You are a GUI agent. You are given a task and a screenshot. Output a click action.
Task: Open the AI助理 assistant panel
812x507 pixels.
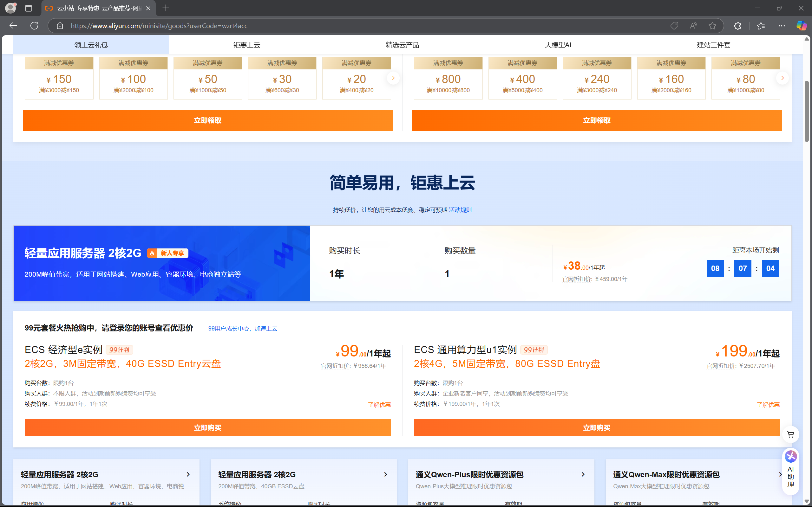click(x=790, y=473)
